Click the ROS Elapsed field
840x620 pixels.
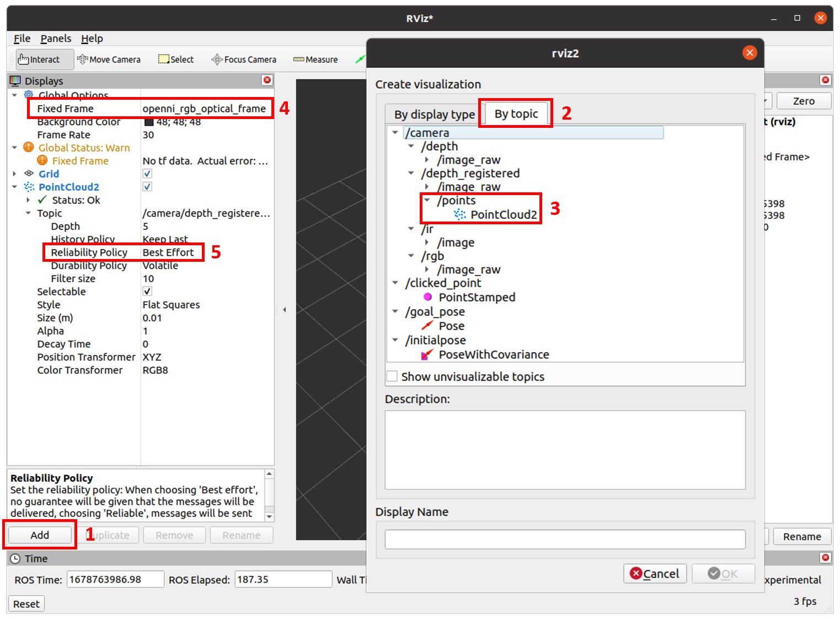tap(283, 580)
